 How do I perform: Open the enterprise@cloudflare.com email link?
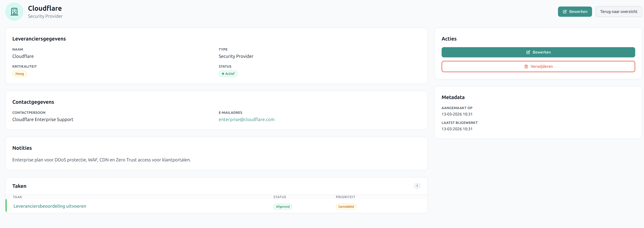[246, 120]
